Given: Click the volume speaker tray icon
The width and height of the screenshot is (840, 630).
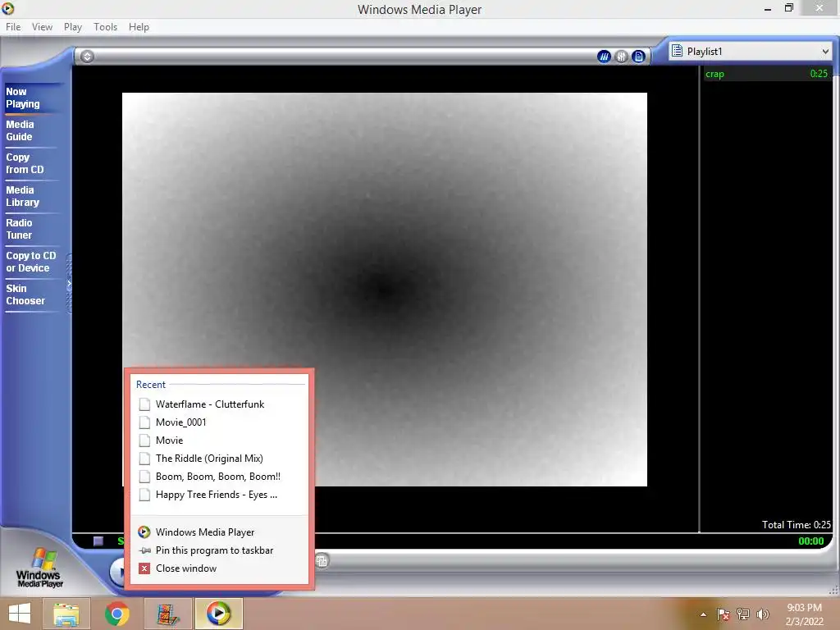Looking at the screenshot, I should [x=763, y=614].
